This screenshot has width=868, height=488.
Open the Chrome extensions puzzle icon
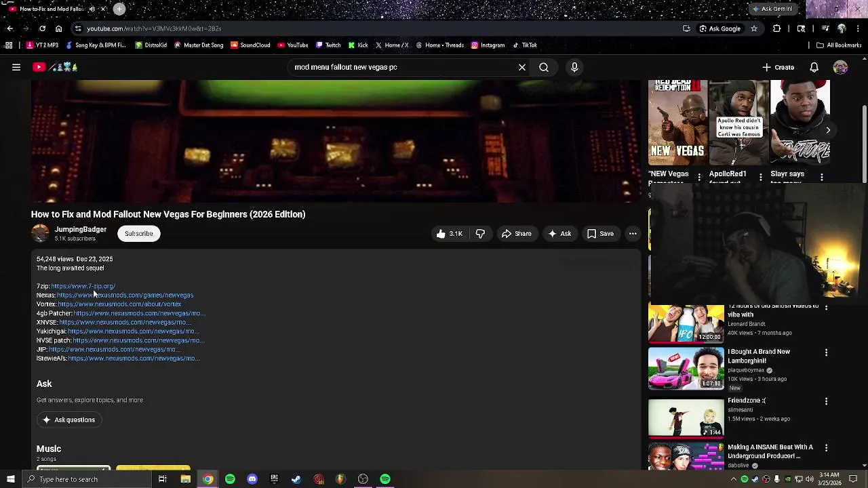pyautogui.click(x=776, y=28)
